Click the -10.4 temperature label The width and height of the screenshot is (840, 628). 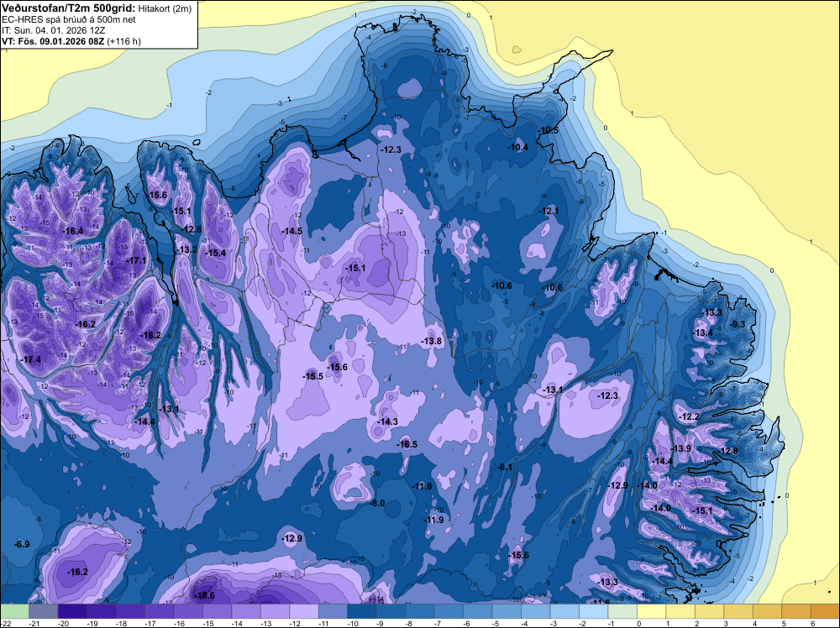click(x=518, y=147)
